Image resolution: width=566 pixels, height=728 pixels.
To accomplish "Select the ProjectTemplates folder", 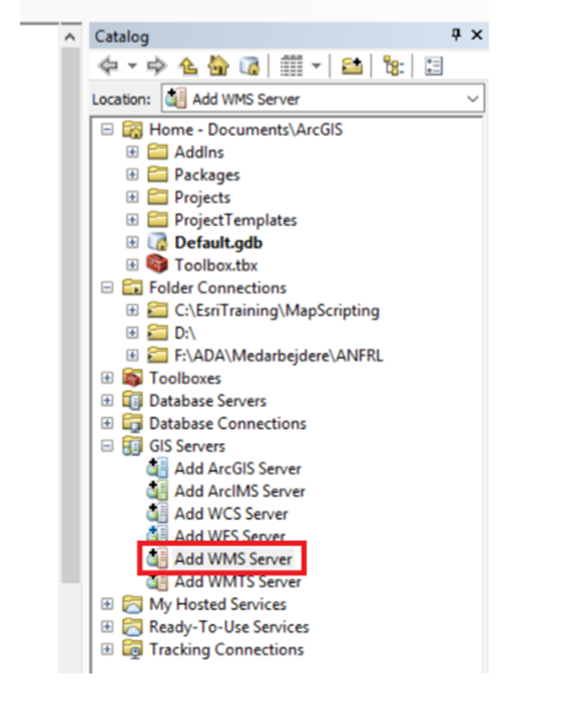I will tap(235, 219).
